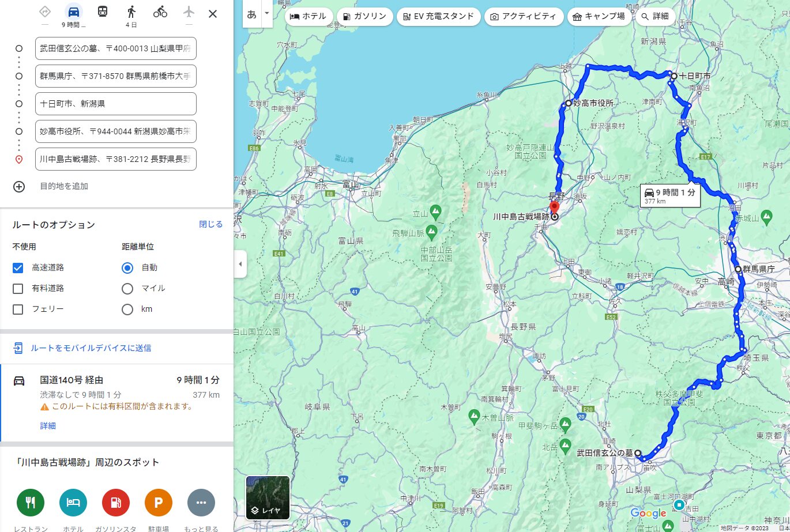Screen dimensions: 790x532
Task: Open the レイヤ map layers thumbnail
Action: click(x=268, y=497)
